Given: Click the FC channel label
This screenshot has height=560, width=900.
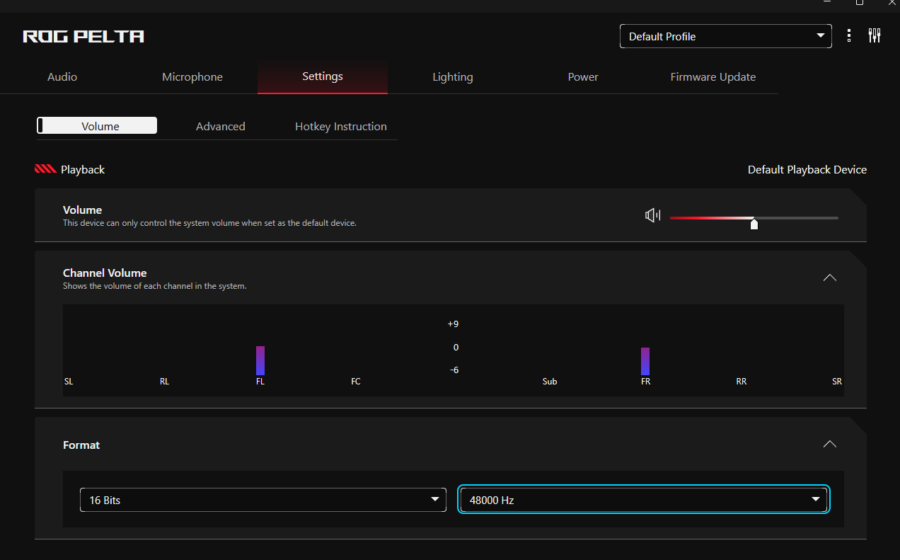Looking at the screenshot, I should click(x=356, y=382).
